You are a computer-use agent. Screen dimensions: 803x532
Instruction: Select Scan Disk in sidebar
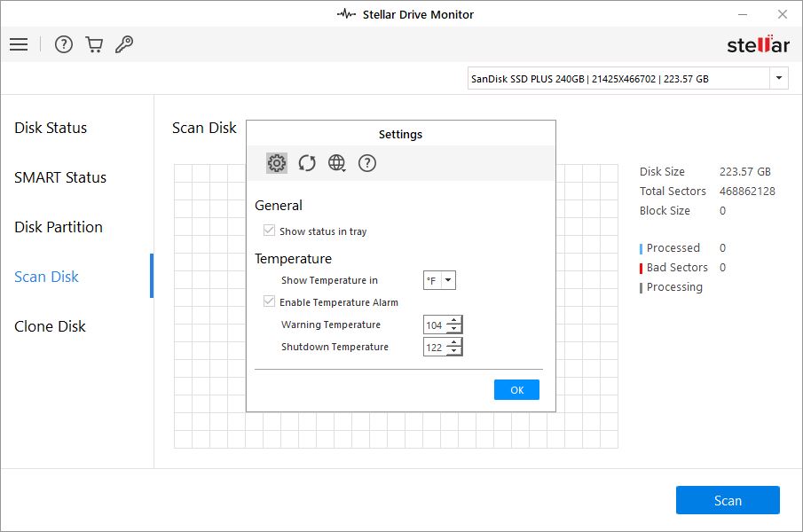point(47,277)
